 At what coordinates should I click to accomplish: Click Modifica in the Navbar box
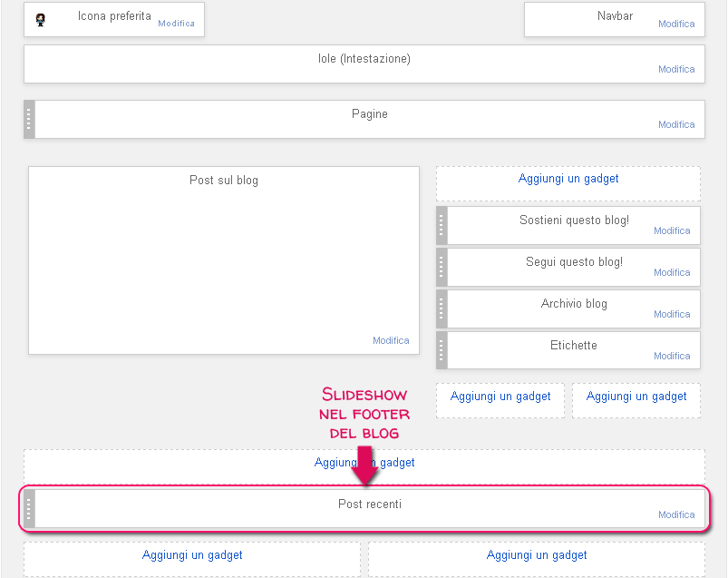tap(676, 24)
